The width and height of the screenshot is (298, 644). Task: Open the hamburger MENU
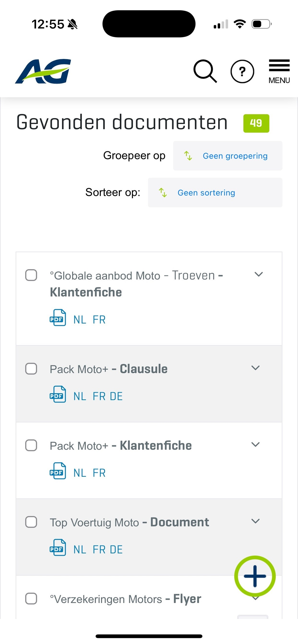pos(279,71)
